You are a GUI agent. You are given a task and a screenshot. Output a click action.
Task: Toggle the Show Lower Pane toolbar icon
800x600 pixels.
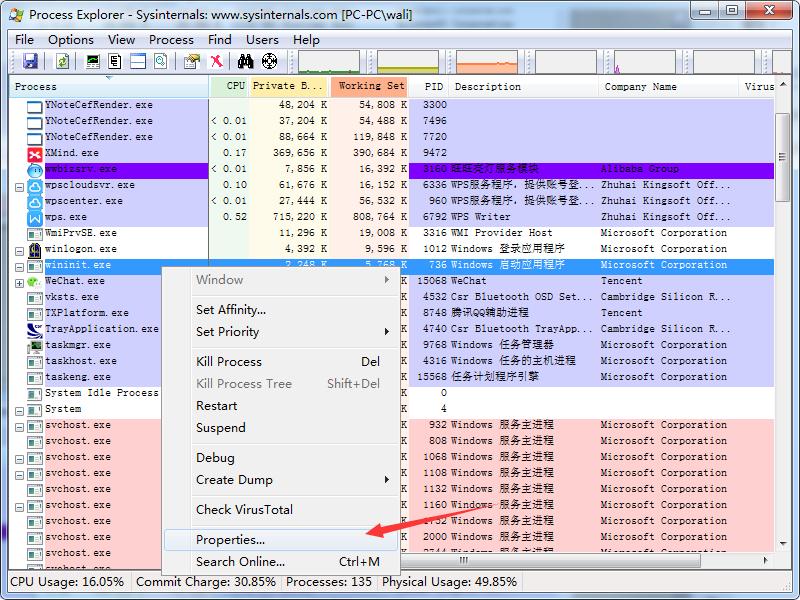coord(138,61)
